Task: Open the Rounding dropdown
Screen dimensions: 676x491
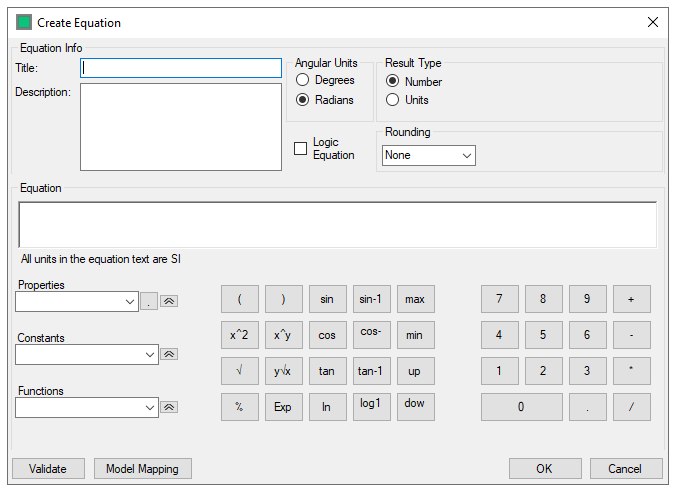Action: pos(428,155)
